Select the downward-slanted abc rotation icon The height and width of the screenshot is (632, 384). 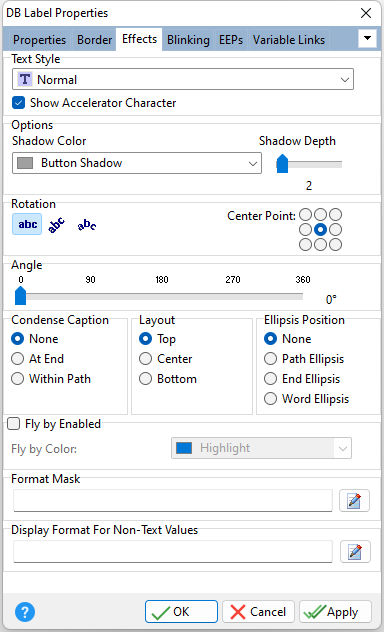(x=87, y=225)
